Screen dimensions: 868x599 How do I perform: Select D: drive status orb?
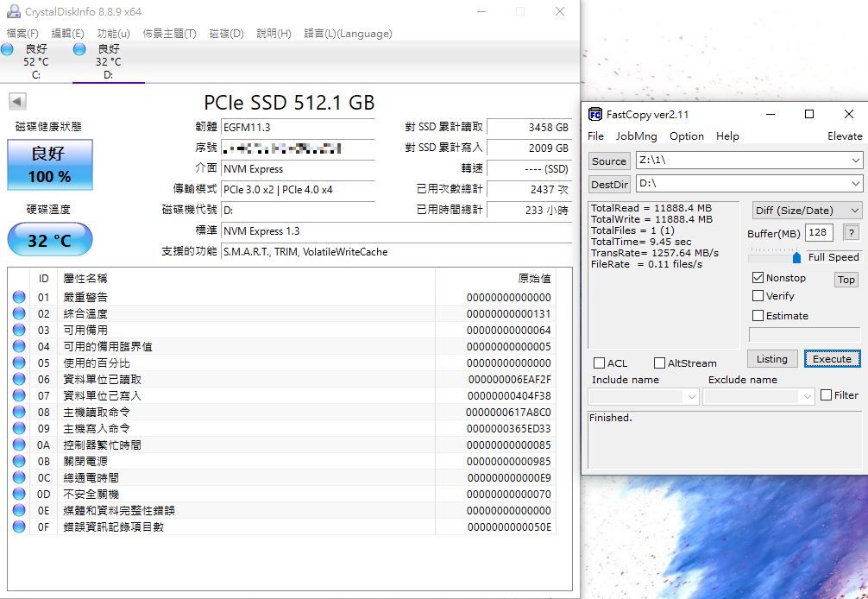[79, 49]
